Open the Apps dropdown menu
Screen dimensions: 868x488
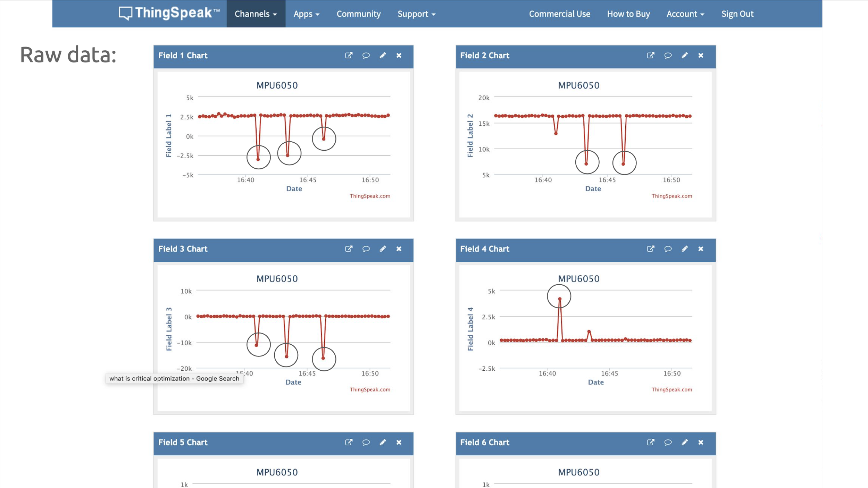click(x=306, y=14)
